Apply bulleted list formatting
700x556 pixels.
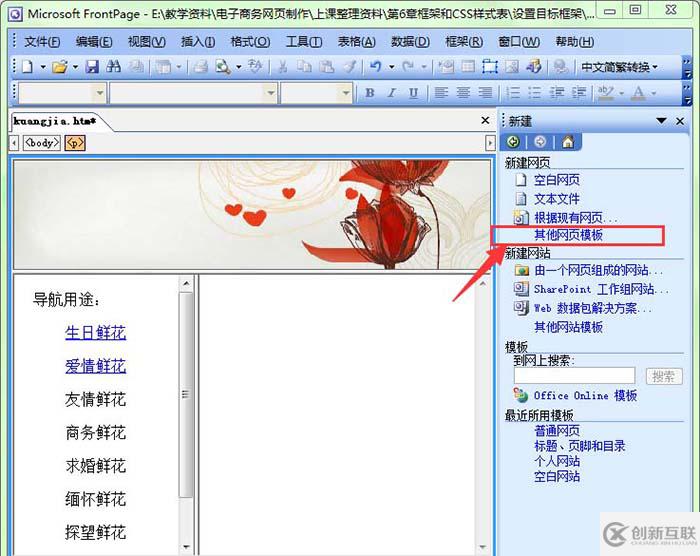[x=534, y=93]
